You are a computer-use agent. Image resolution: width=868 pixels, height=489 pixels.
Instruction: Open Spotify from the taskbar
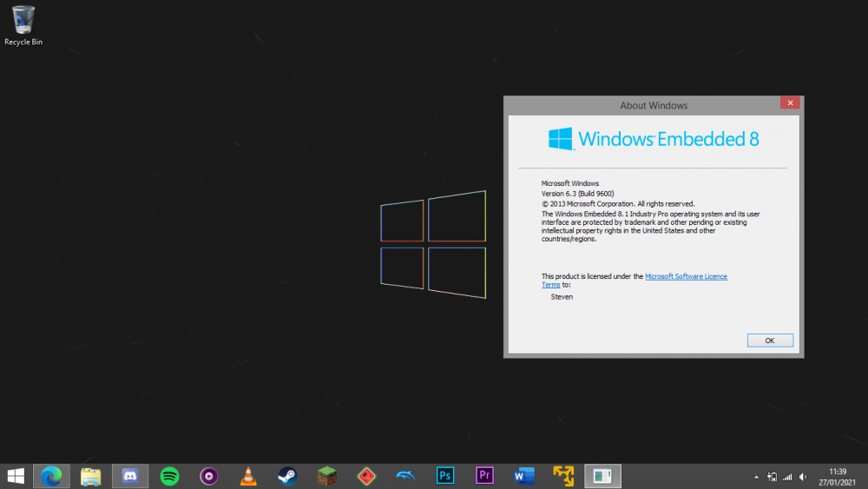click(x=169, y=476)
